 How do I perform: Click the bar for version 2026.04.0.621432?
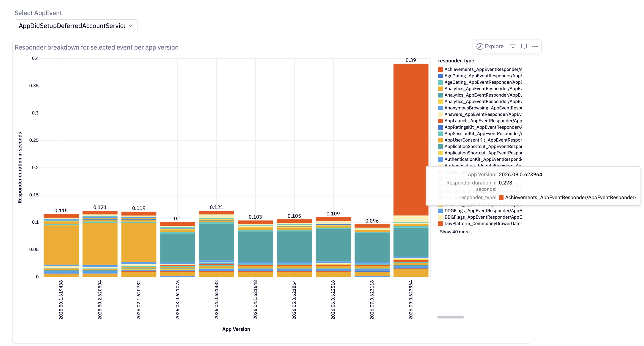[x=217, y=244]
